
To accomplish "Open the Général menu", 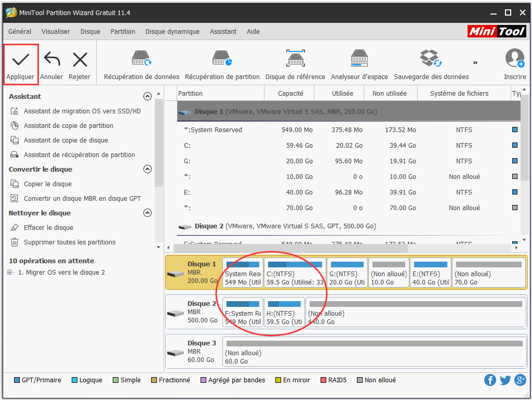I will [20, 32].
